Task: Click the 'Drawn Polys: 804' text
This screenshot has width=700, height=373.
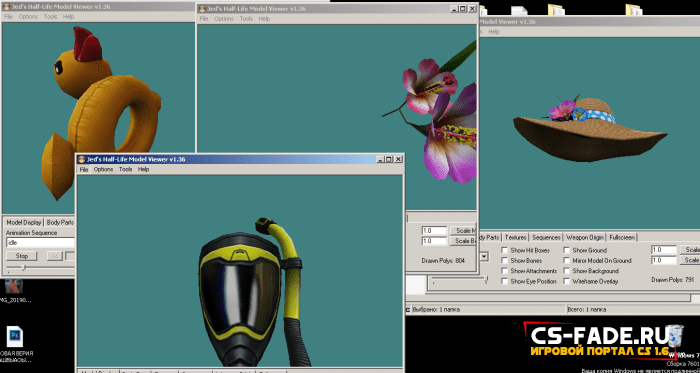Action: 443,261
